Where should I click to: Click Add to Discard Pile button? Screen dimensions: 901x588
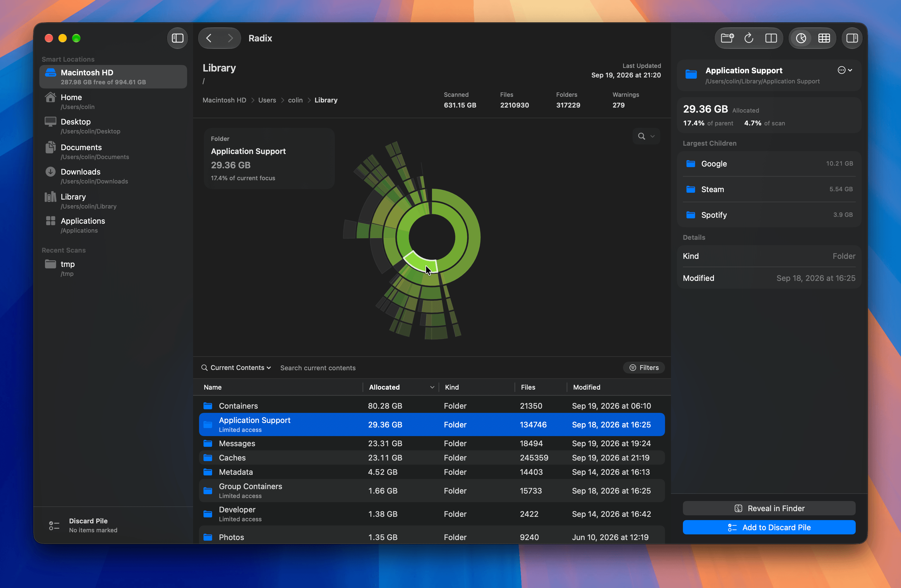tap(769, 527)
